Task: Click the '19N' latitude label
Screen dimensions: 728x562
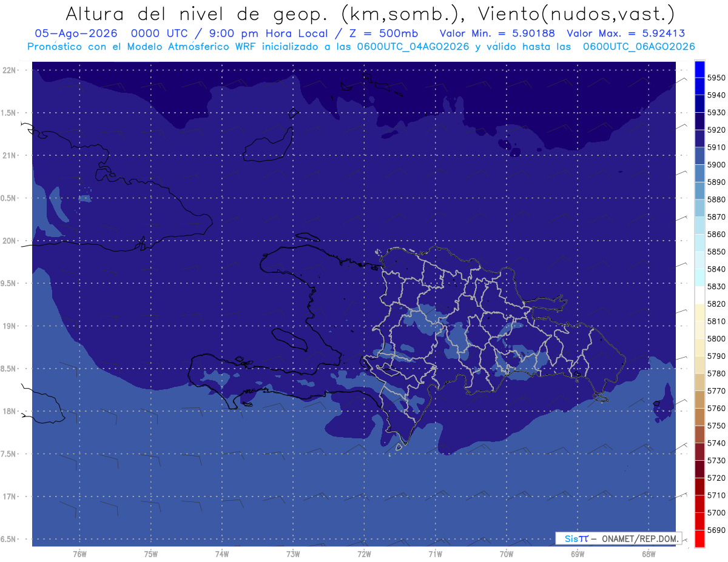Action: coord(8,326)
